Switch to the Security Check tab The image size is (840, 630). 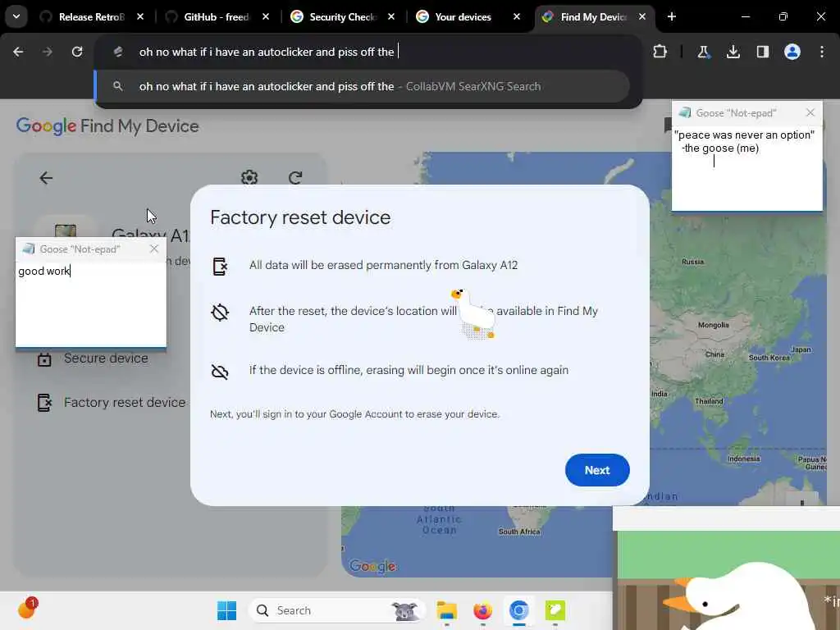point(342,17)
